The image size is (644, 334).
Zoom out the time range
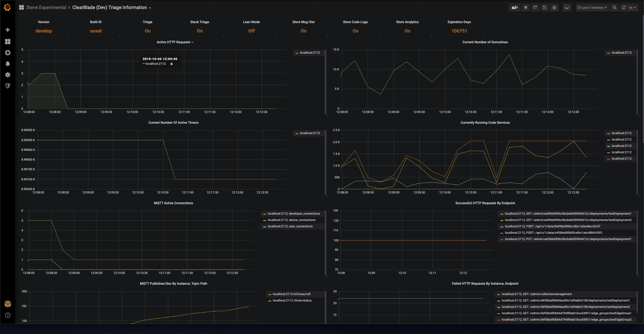(614, 7)
